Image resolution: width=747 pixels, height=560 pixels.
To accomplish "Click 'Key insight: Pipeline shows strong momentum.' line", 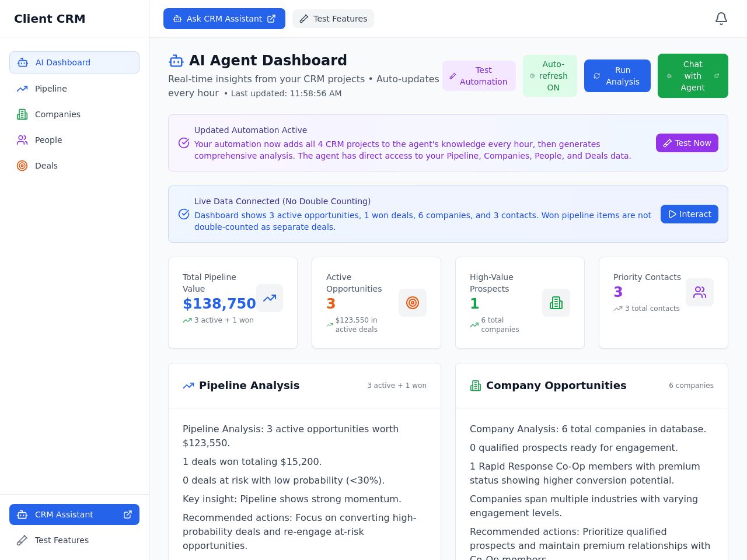I will [292, 499].
